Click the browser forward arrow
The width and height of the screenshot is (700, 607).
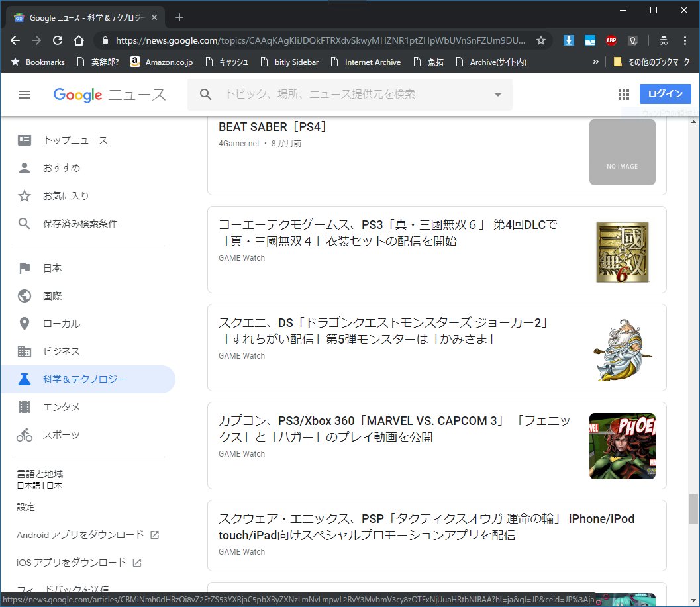coord(36,40)
